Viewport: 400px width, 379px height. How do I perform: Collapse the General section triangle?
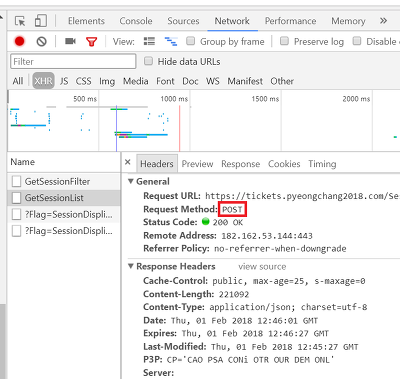131,181
